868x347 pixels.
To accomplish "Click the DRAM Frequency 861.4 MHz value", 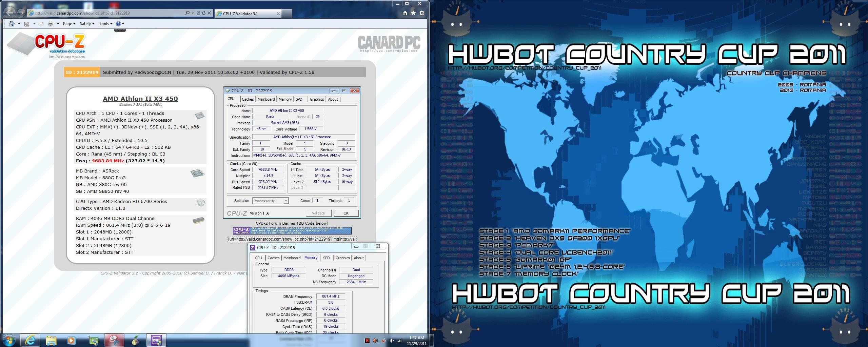I will [x=331, y=297].
